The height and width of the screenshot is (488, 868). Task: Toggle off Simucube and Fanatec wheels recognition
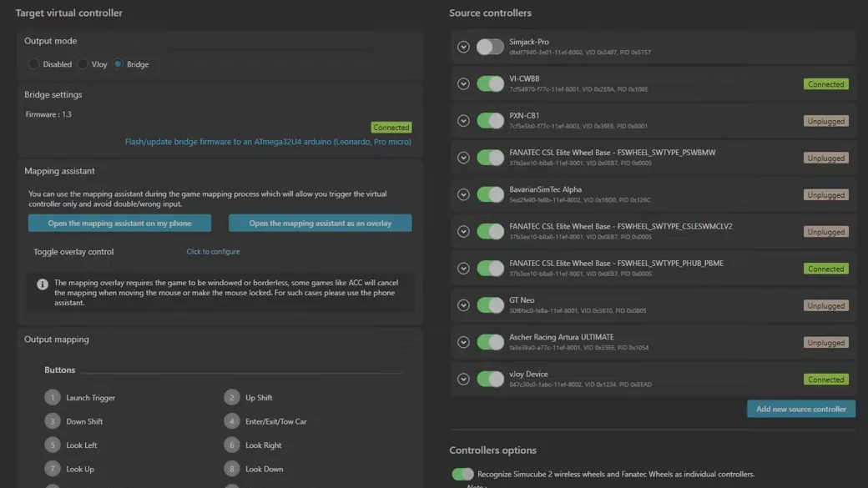coord(462,474)
